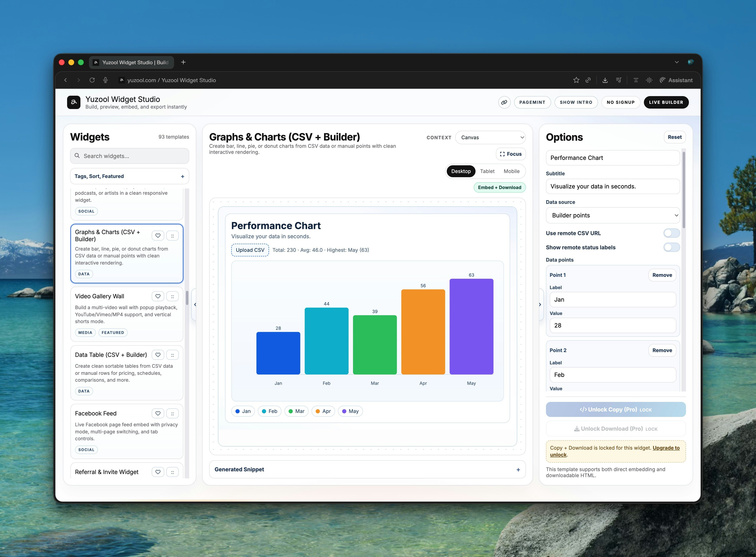Toggle the Mar legend chip in chart
The width and height of the screenshot is (756, 557).
point(296,411)
